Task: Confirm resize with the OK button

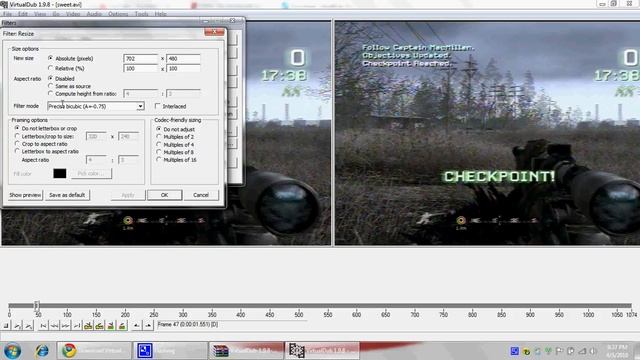Action: (x=164, y=195)
